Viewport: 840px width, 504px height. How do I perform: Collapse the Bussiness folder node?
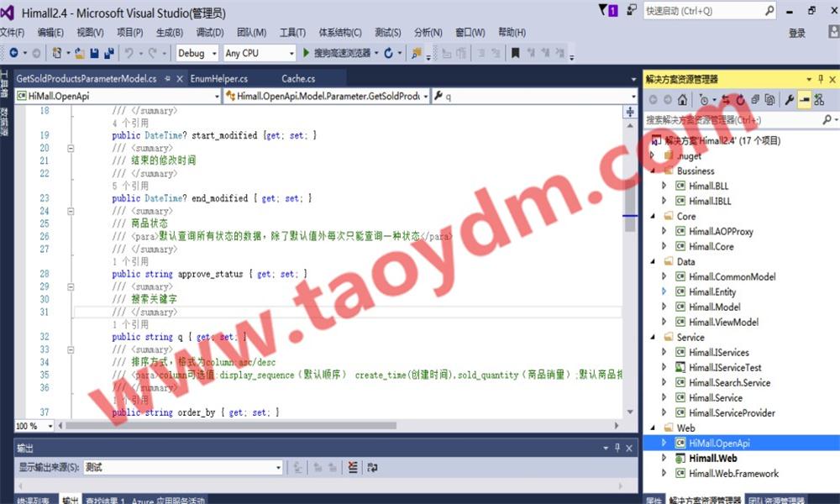[x=653, y=171]
